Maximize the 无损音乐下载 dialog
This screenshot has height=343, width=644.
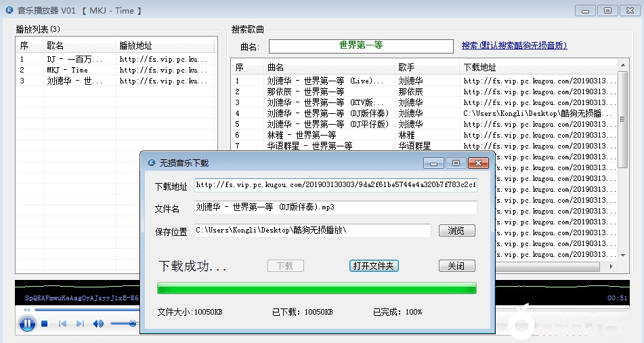click(x=456, y=163)
